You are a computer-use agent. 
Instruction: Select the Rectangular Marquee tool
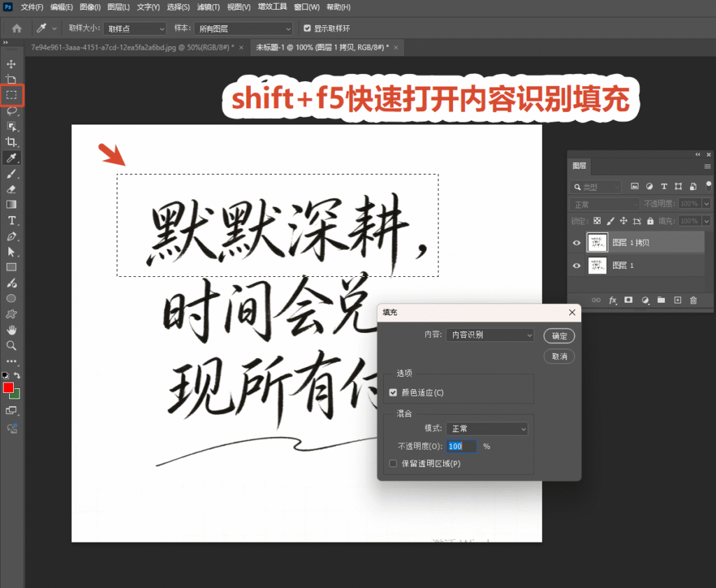pos(11,95)
